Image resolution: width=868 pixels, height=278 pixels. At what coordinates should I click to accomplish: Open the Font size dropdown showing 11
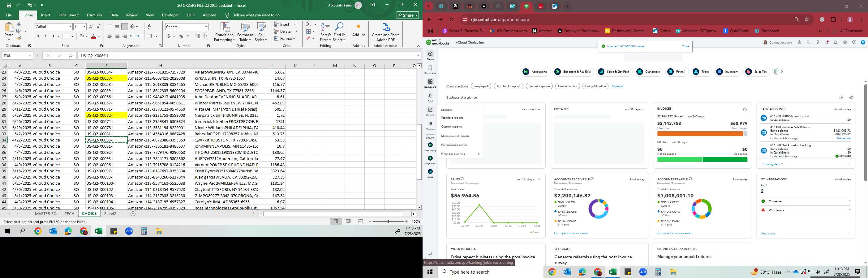(x=84, y=27)
